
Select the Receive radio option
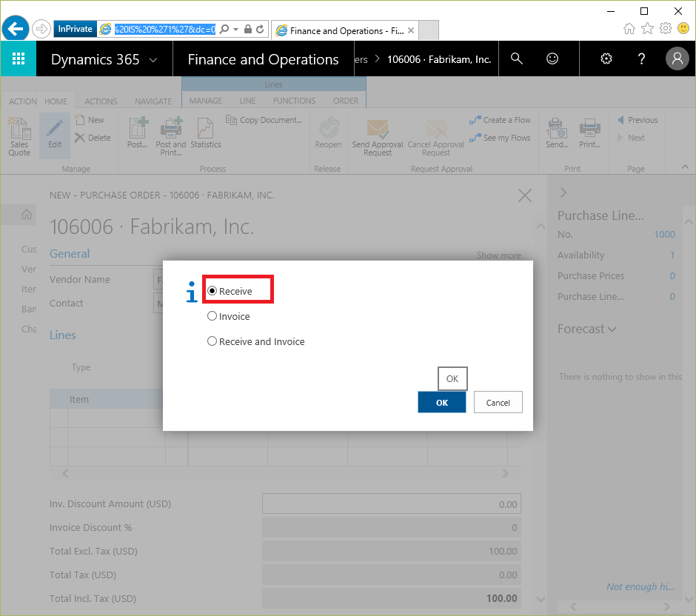click(x=213, y=291)
